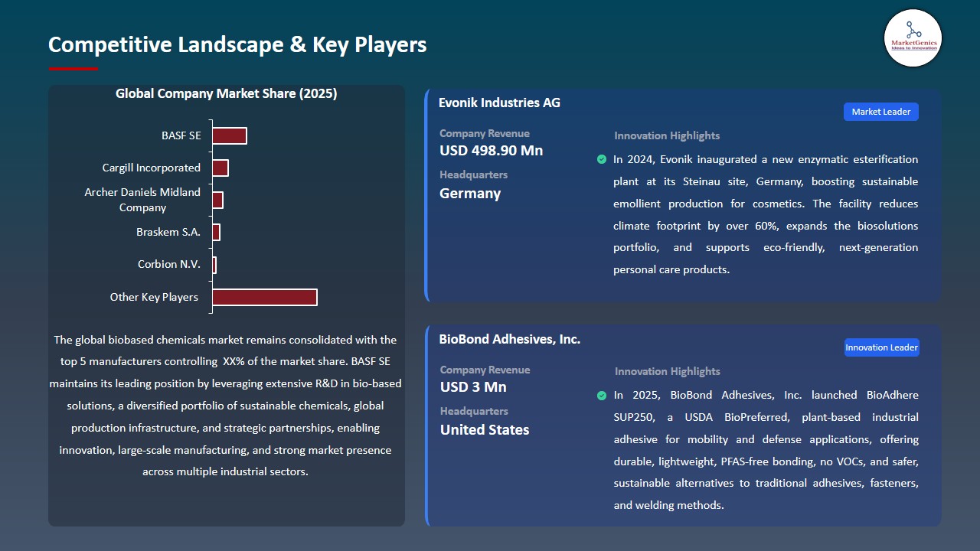This screenshot has width=980, height=551.
Task: Click green checkmark beside Evonik innovation highlight
Action: tap(602, 159)
